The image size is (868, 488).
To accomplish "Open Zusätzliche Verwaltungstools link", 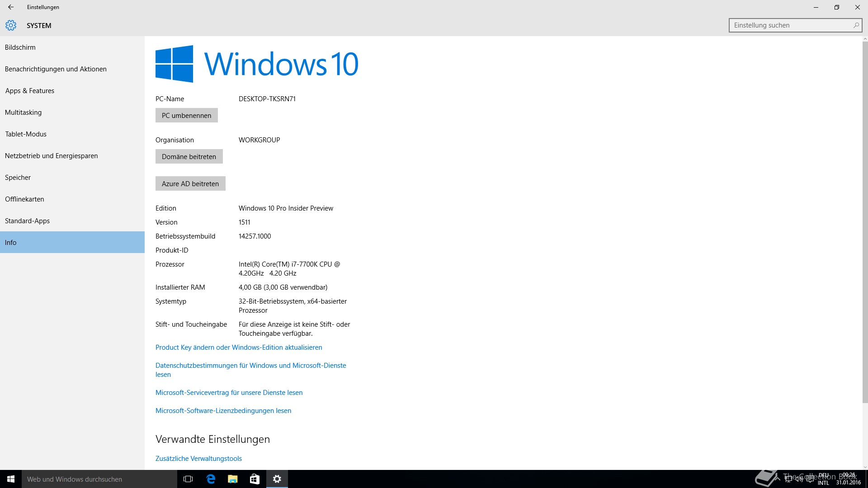I will tap(198, 459).
